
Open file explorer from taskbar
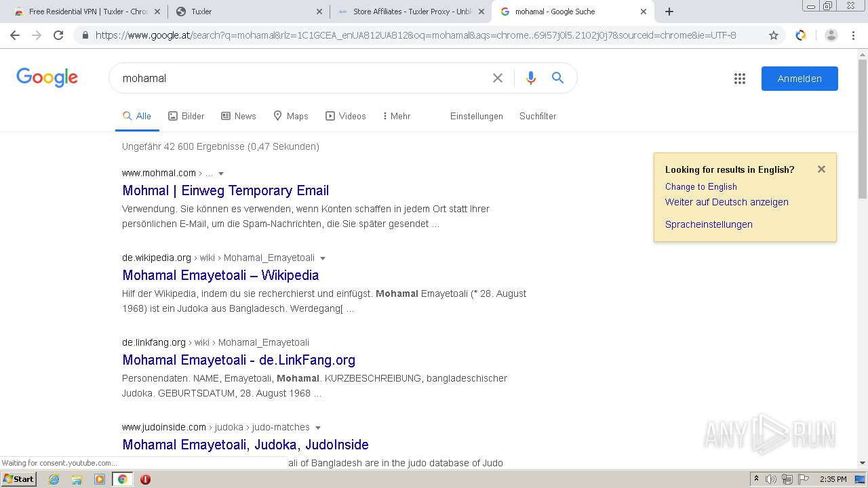pyautogui.click(x=77, y=479)
